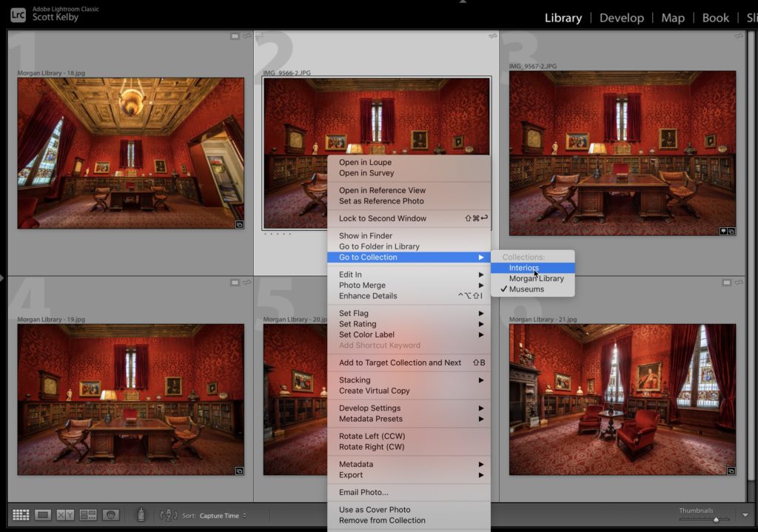The height and width of the screenshot is (532, 758).
Task: Choose Show in Finder
Action: [409, 236]
